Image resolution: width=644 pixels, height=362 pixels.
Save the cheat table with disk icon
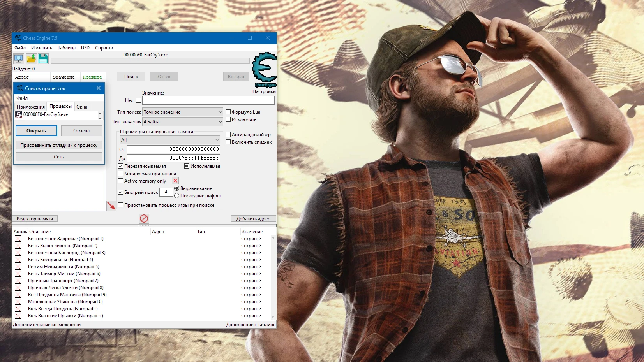point(43,59)
